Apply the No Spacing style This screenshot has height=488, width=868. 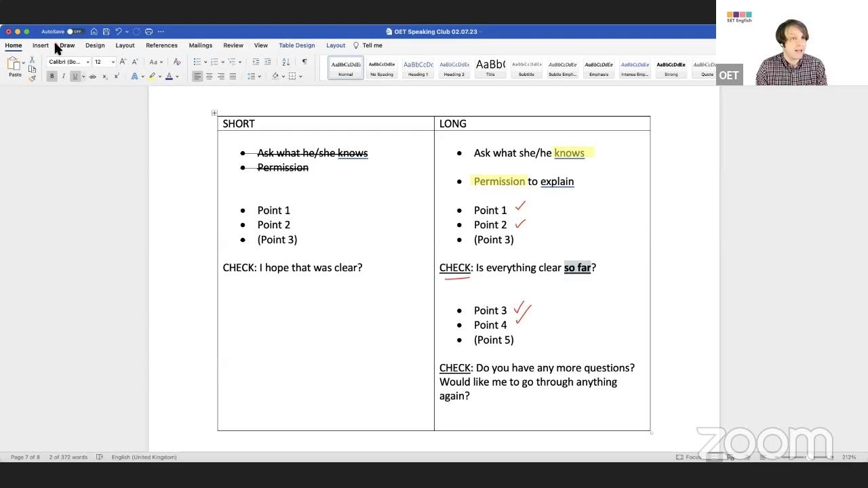(382, 68)
